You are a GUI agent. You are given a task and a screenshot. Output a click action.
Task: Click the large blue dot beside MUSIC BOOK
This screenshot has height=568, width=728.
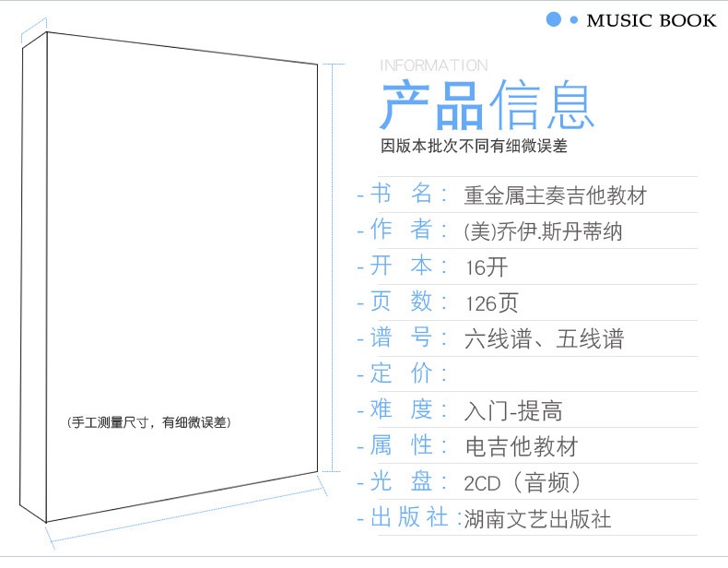554,19
